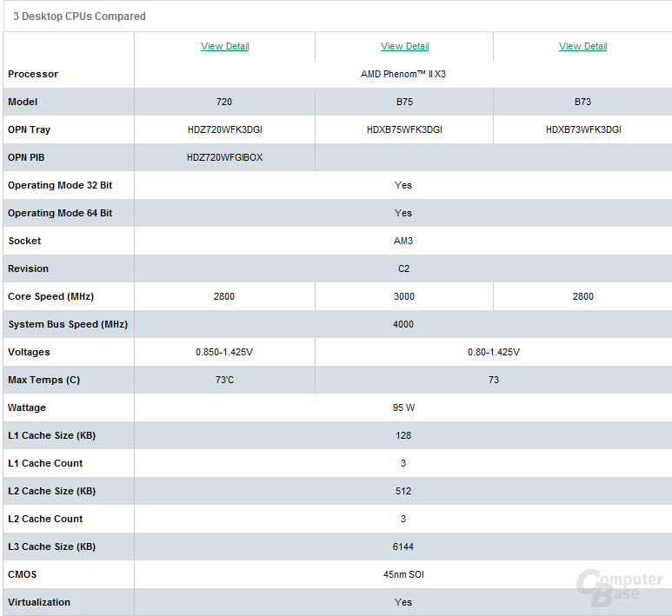The height and width of the screenshot is (616, 672).
Task: Click the 3000 core speed value
Action: [404, 296]
